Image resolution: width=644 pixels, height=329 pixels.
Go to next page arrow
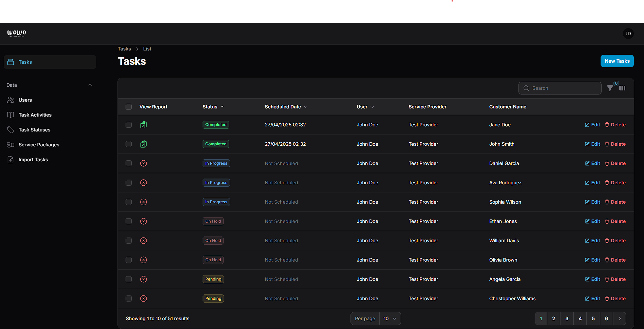point(620,318)
